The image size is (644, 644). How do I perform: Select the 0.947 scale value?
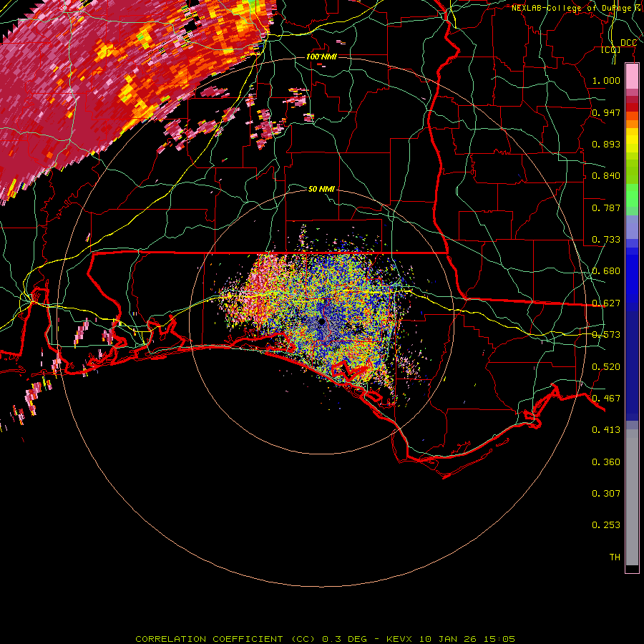click(x=606, y=112)
